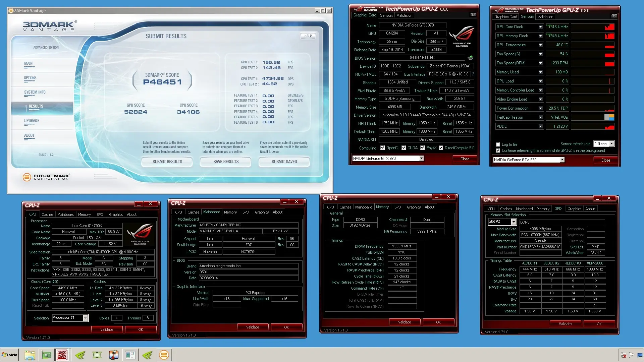Click the thermometer icon in taskbar
644x362 pixels.
point(113,355)
